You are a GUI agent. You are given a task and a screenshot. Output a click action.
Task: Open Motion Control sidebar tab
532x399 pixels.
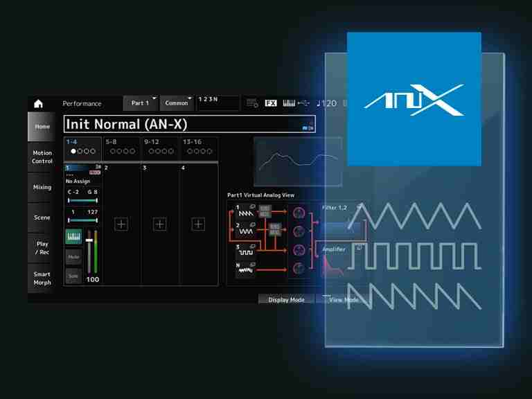pos(42,157)
